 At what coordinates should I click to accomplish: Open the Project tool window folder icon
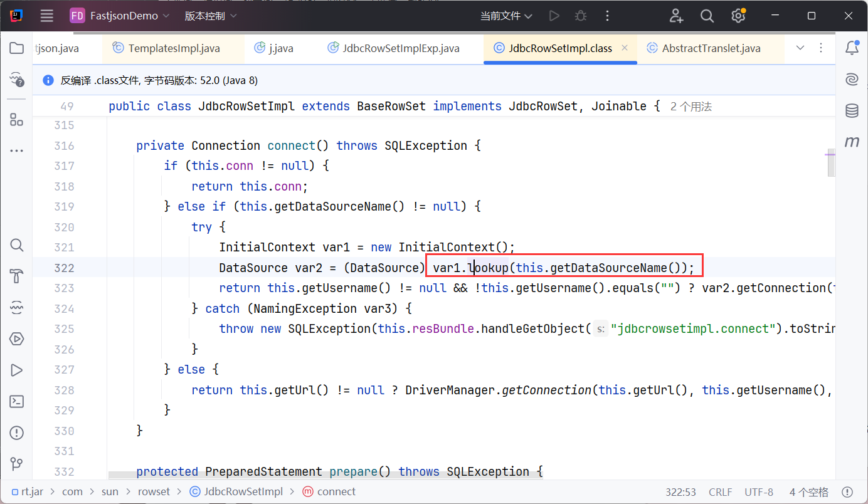tap(17, 48)
